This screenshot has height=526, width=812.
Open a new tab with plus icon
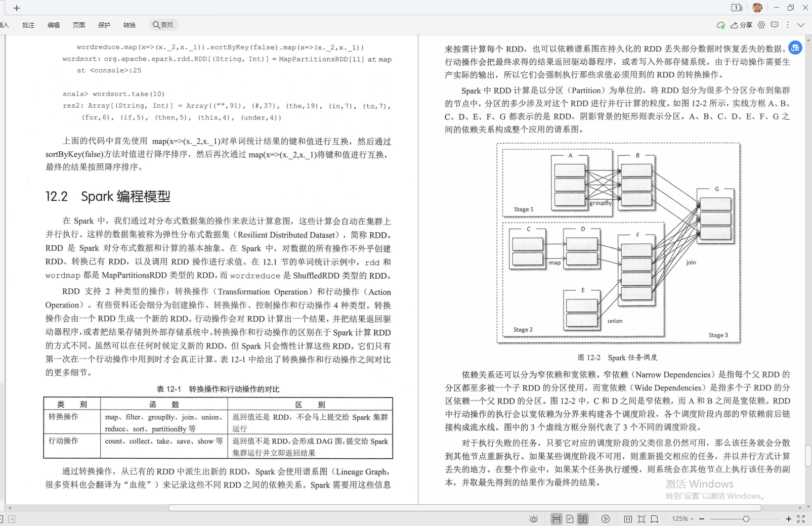17,8
